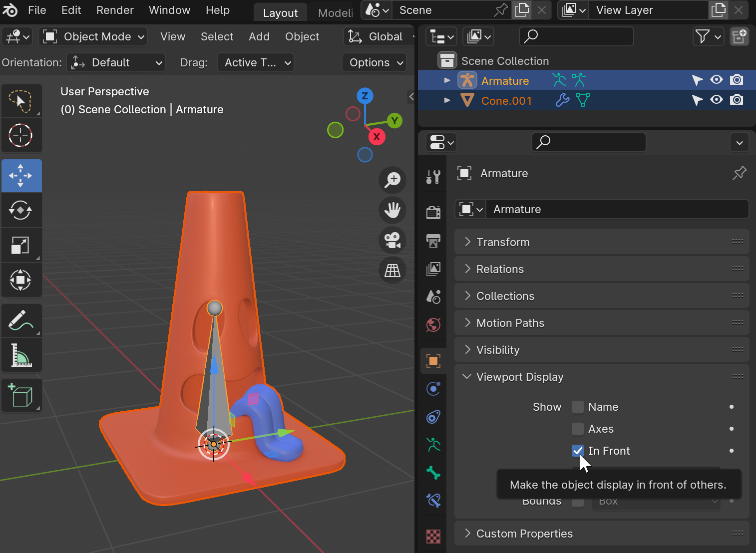Viewport: 756px width, 553px height.
Task: Toggle Armature selectability arrow icon
Action: 697,80
